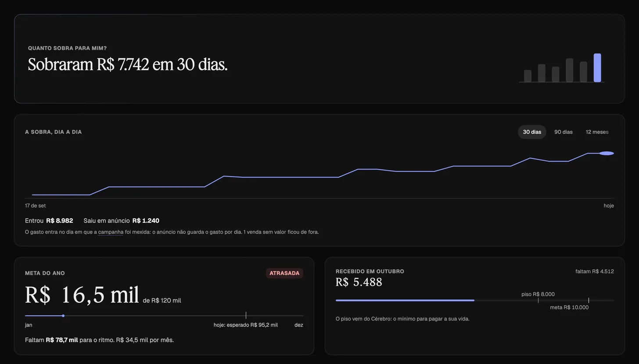Click the headline Sobraram R$ 7.742 em 30 dias
The height and width of the screenshot is (364, 639).
tap(128, 64)
